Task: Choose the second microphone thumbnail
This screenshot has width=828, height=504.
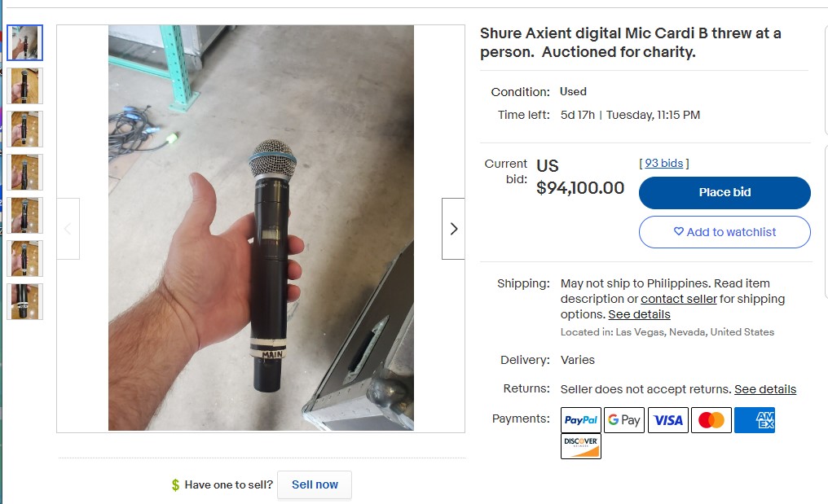Action: [x=25, y=86]
